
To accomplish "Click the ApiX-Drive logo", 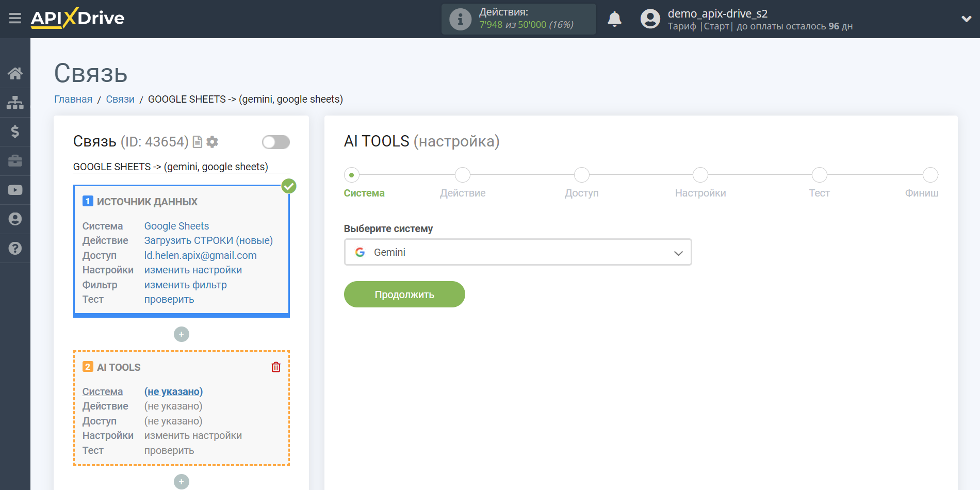I will [77, 18].
